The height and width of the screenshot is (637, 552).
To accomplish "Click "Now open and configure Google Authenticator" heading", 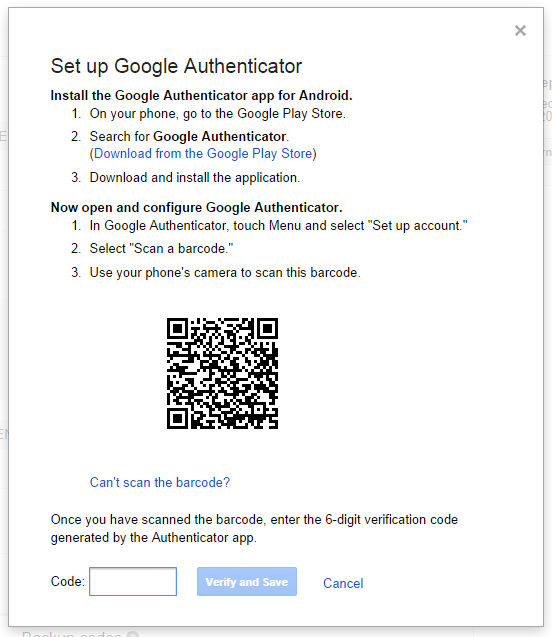I will 197,207.
